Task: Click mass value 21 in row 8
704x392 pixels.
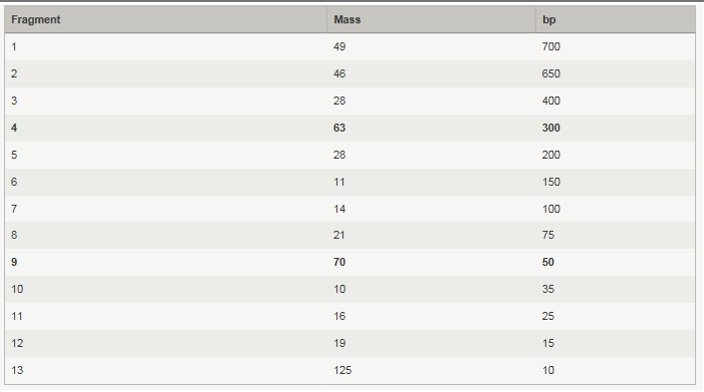Action: click(339, 235)
